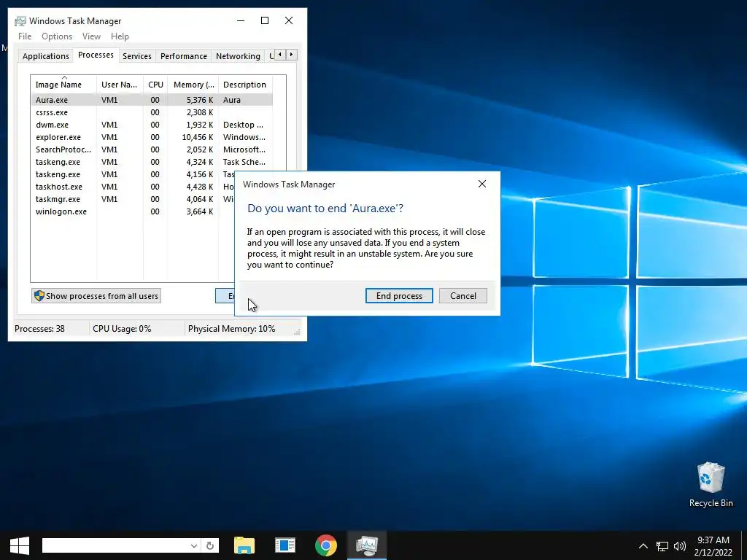Click the CPU Usage: 0% status entry
Screen dimensions: 747x560
coord(122,329)
